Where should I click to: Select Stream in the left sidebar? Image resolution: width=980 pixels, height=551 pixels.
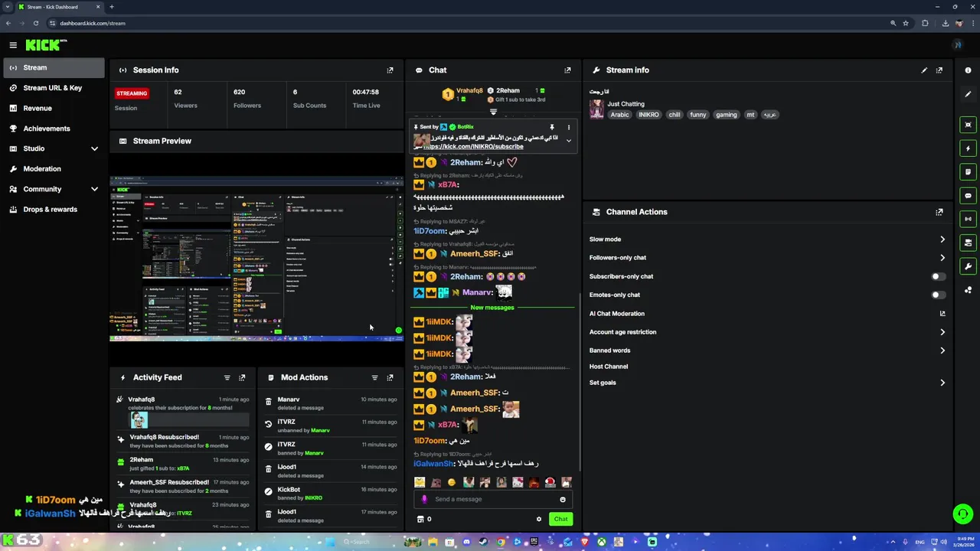(54, 67)
